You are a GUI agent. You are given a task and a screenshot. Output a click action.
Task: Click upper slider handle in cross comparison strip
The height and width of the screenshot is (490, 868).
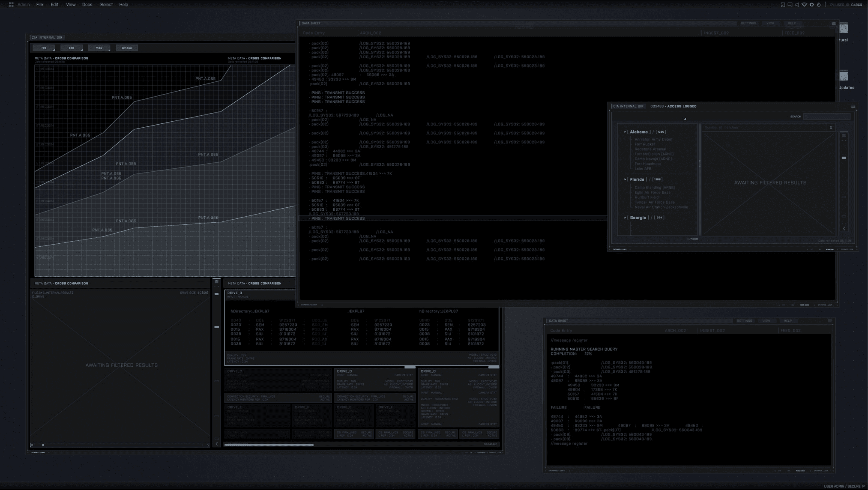click(x=217, y=294)
